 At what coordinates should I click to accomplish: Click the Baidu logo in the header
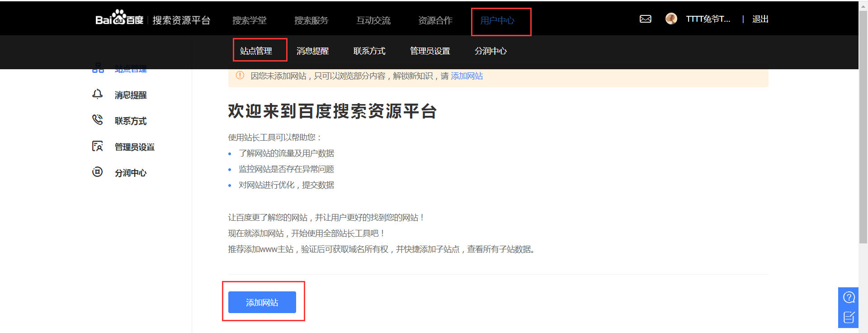(x=119, y=19)
